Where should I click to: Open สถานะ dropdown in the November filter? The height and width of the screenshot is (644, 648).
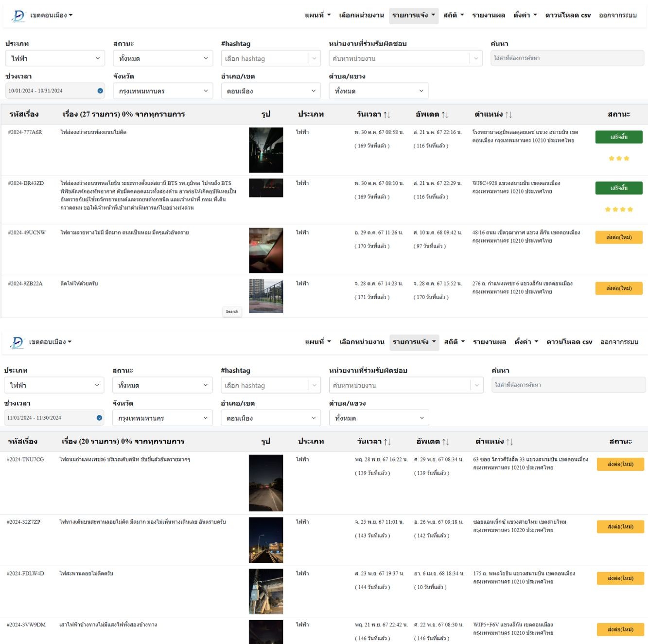(162, 385)
